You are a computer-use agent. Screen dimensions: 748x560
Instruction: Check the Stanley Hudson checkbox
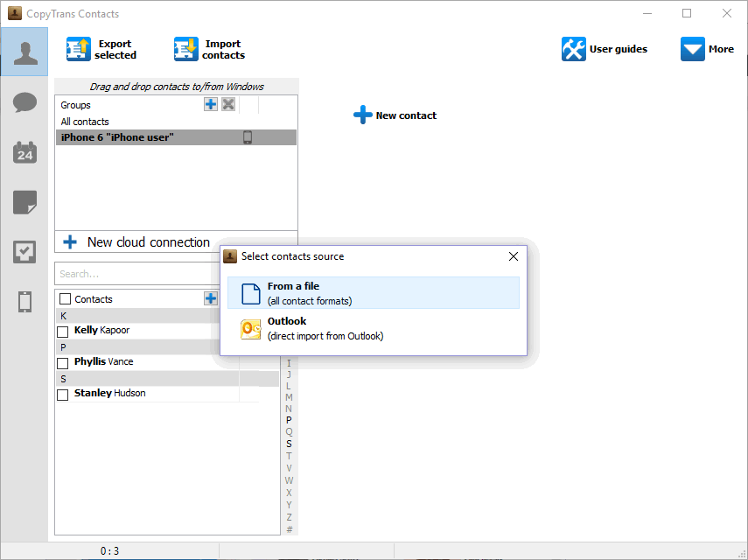62,395
